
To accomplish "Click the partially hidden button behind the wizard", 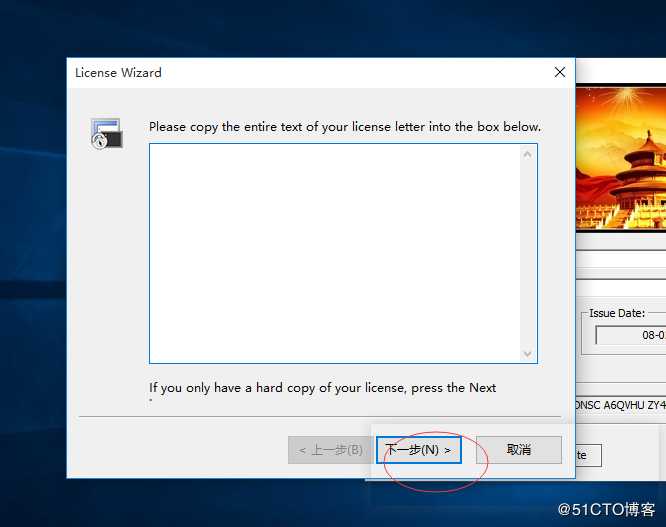I will [x=589, y=455].
